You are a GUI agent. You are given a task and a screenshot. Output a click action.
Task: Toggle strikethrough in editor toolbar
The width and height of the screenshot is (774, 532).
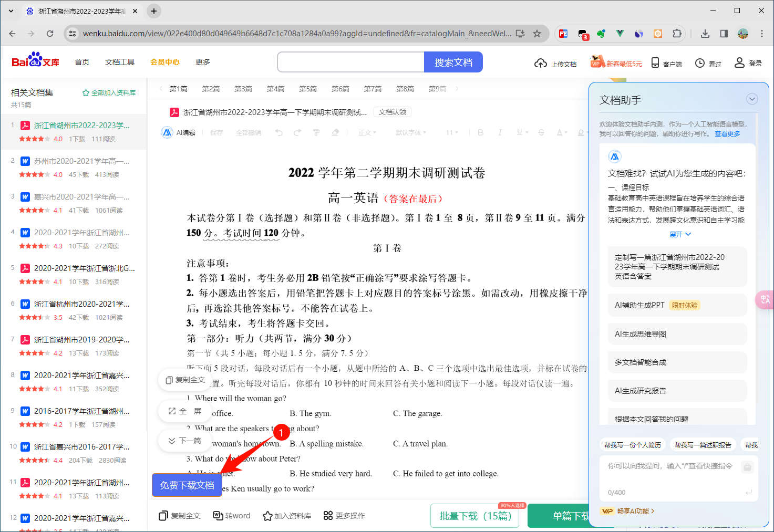coord(541,132)
